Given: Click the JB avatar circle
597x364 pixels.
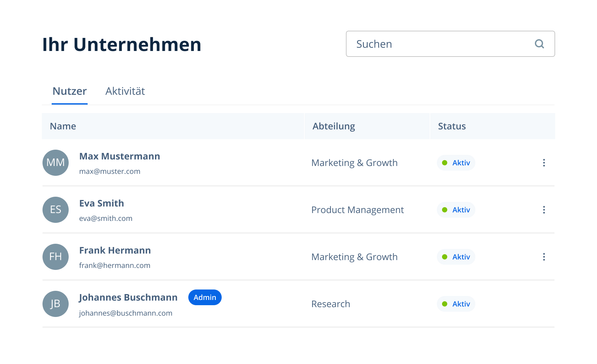Looking at the screenshot, I should (56, 304).
